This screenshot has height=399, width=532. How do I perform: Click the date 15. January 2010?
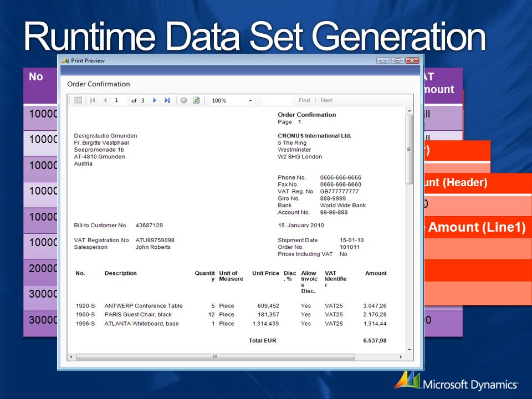tap(301, 226)
